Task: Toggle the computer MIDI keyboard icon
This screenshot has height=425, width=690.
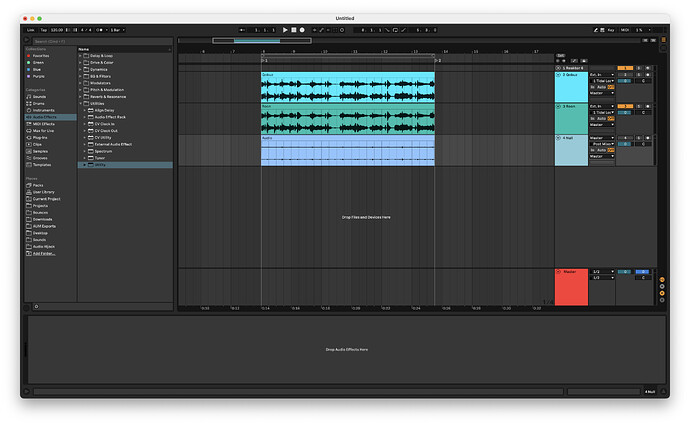Action: point(602,30)
